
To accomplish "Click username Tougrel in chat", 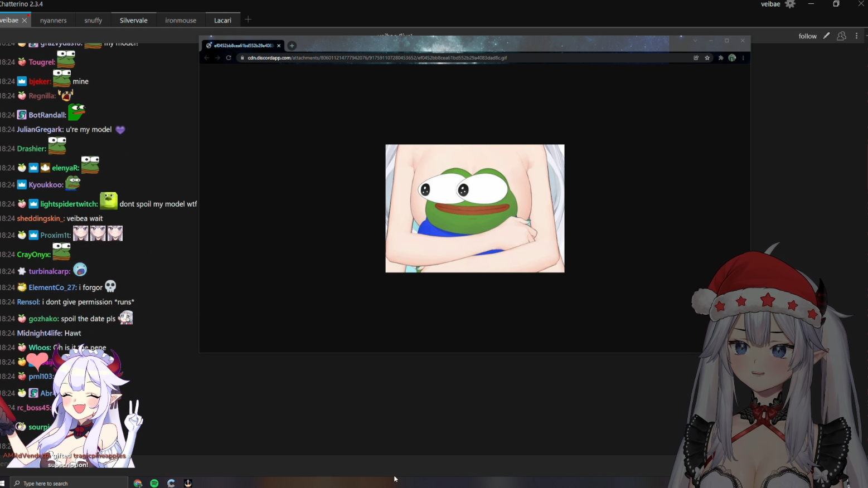I will [x=42, y=62].
